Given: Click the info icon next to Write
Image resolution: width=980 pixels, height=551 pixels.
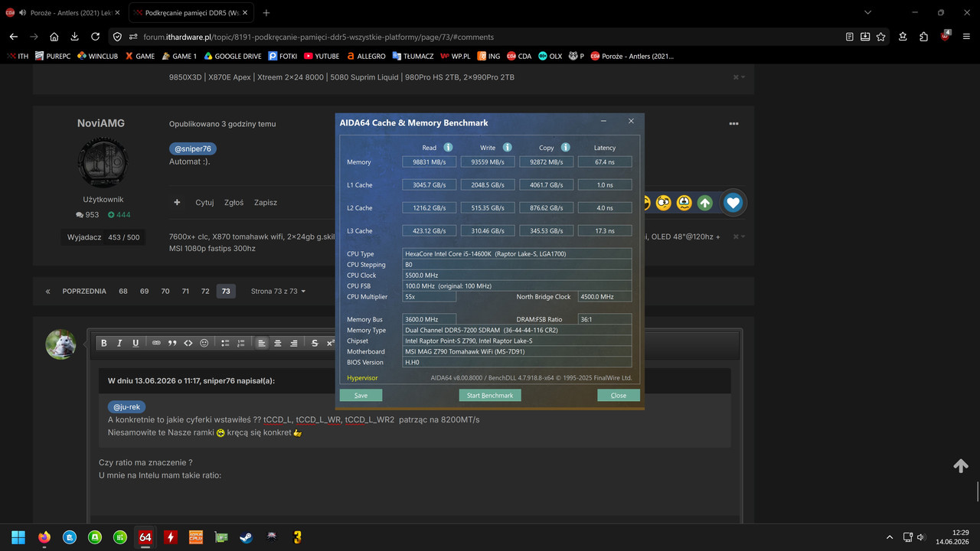Looking at the screenshot, I should [x=507, y=147].
